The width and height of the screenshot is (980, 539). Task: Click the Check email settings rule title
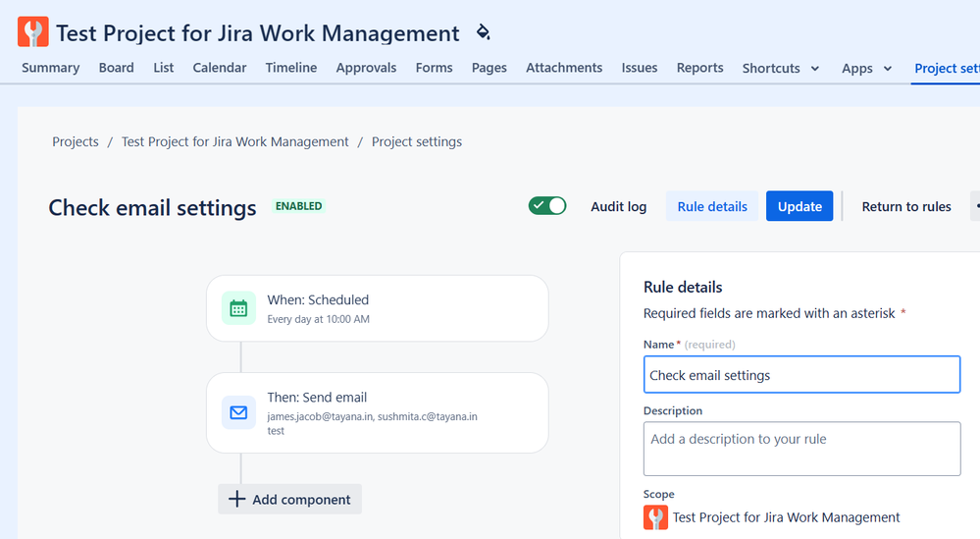pos(152,207)
